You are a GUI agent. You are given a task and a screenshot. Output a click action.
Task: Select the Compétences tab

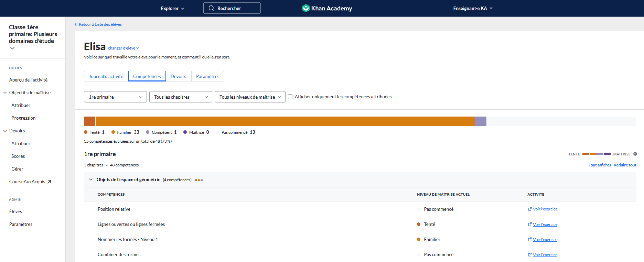pyautogui.click(x=147, y=76)
